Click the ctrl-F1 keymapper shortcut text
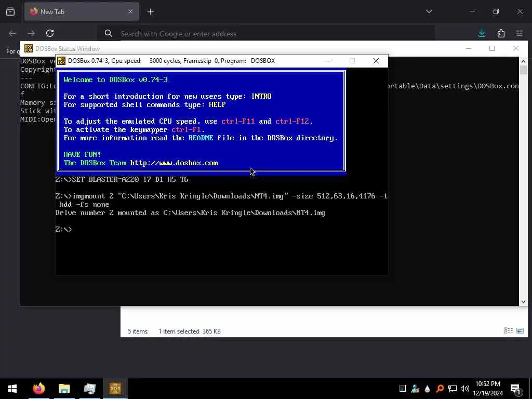The image size is (532, 399). tap(186, 129)
